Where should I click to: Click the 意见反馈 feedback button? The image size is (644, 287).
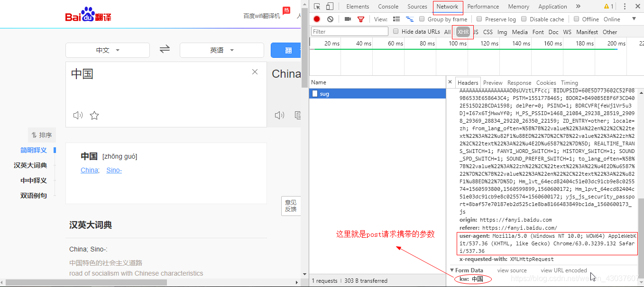291,206
